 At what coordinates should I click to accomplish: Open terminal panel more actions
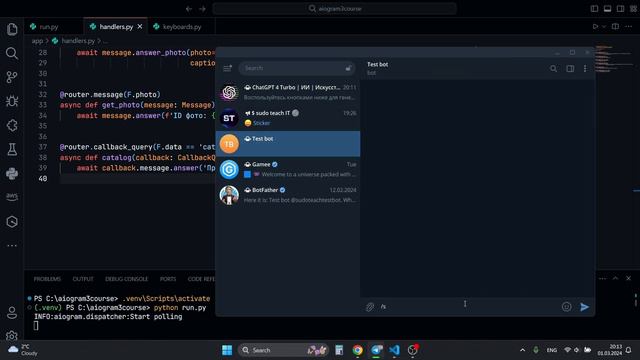pos(602,278)
